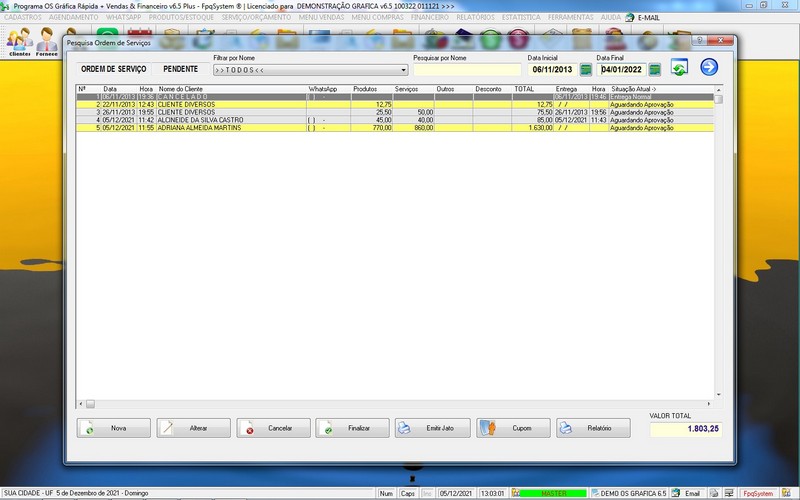Open the FINANCEIRO menu
Screen dimensions: 800x500
[x=430, y=17]
